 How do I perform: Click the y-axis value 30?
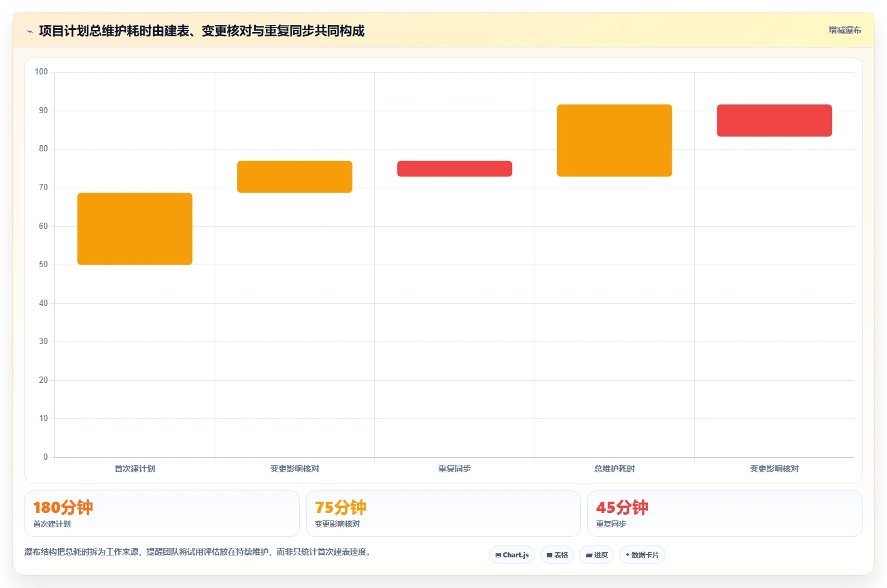tap(43, 342)
